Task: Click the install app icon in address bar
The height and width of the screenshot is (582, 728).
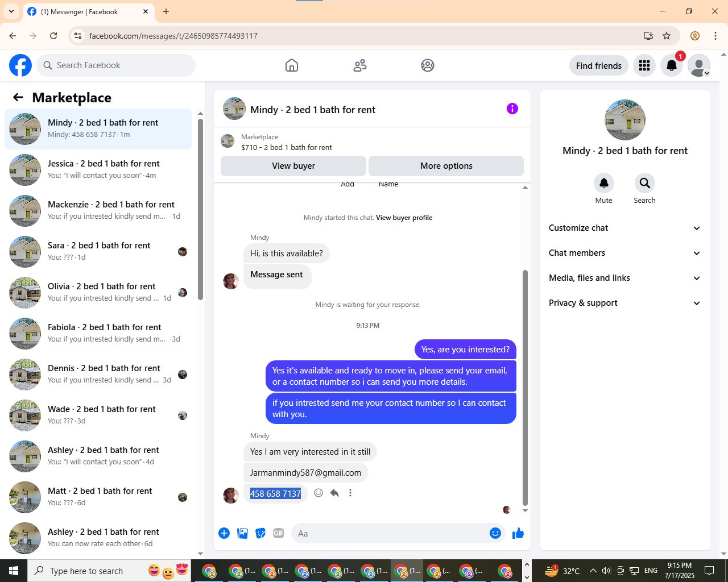Action: click(648, 36)
